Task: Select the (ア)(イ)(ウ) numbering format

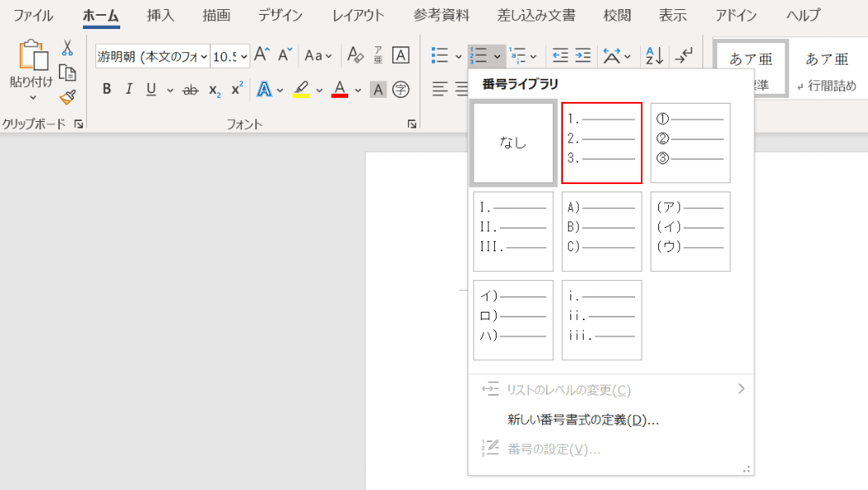Action: click(691, 231)
